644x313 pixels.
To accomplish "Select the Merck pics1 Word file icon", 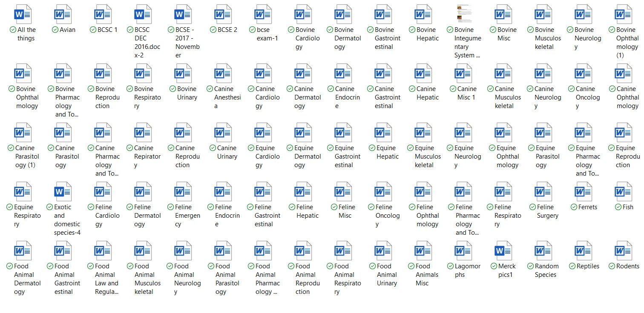I will coord(503,250).
